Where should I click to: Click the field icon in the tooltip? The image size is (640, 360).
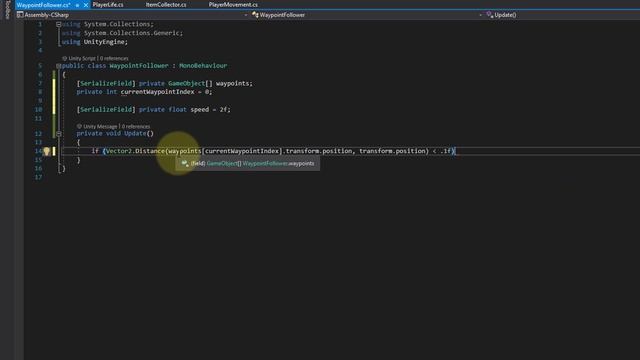185,164
